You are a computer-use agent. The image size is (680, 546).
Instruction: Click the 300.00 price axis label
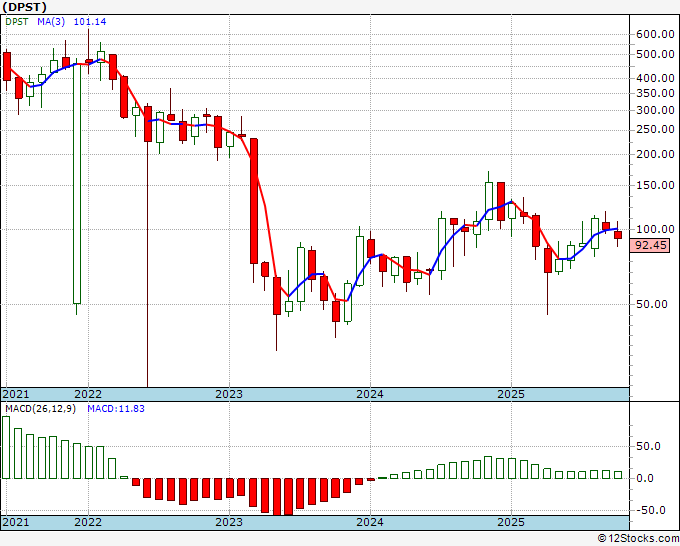pos(655,110)
